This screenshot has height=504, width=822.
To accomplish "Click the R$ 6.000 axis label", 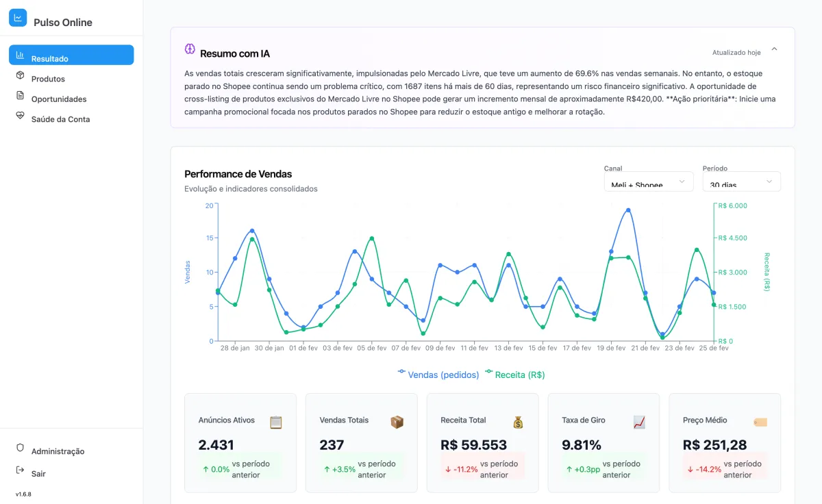I will [733, 205].
